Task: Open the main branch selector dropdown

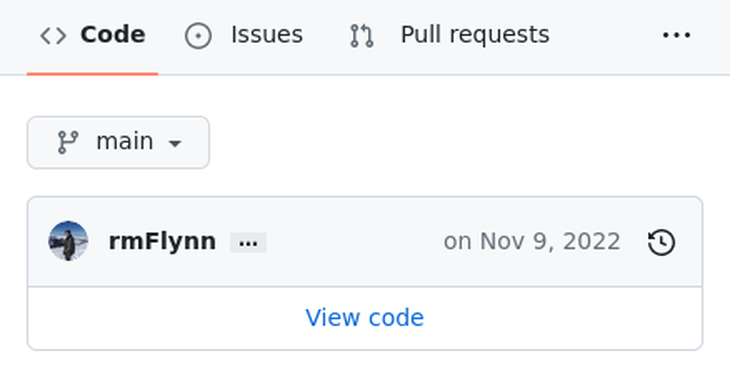Action: [118, 142]
